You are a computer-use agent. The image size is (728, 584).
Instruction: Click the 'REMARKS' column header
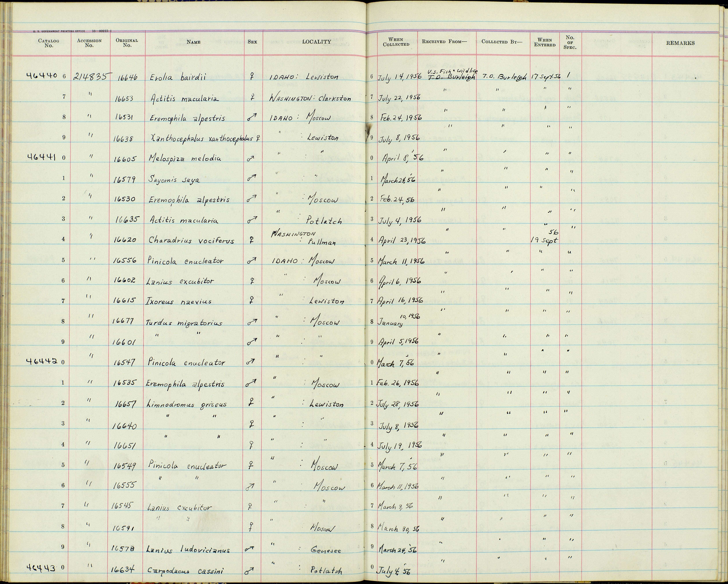(x=680, y=43)
